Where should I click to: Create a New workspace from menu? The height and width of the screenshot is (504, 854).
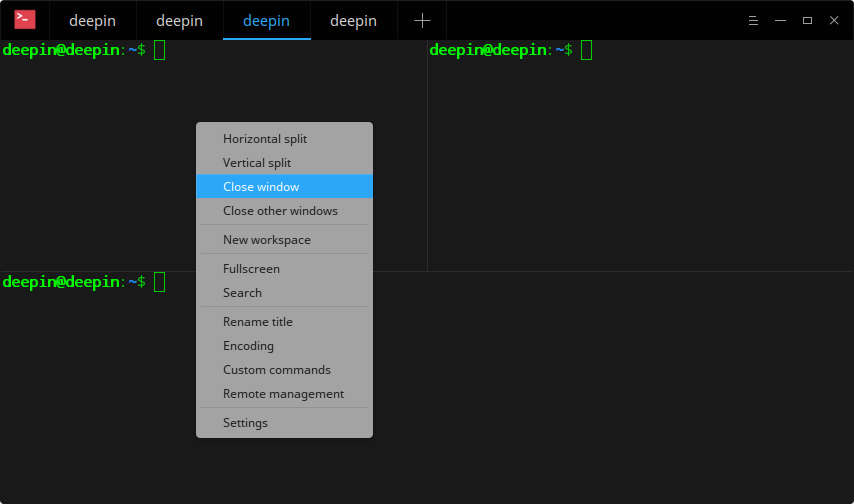pyautogui.click(x=267, y=240)
